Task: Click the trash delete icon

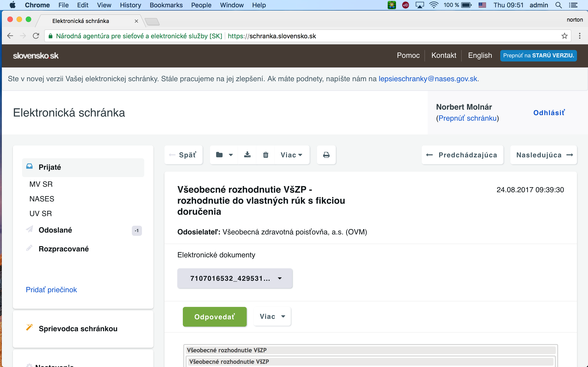Action: (266, 155)
